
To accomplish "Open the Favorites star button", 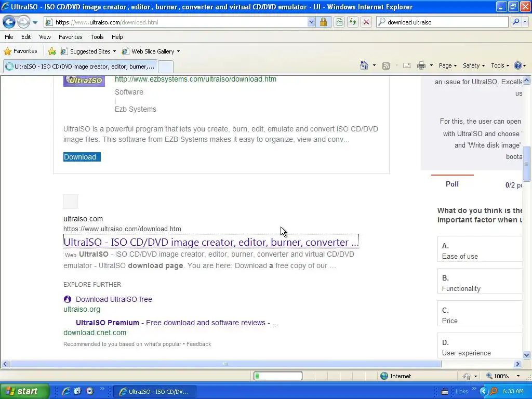I will tap(20, 51).
